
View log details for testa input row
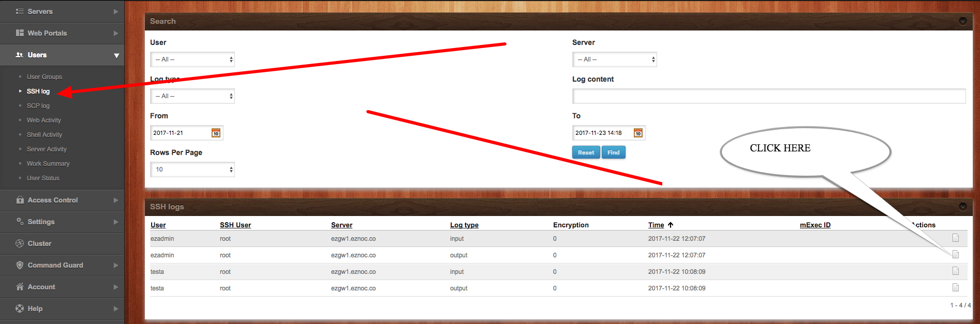pyautogui.click(x=955, y=271)
